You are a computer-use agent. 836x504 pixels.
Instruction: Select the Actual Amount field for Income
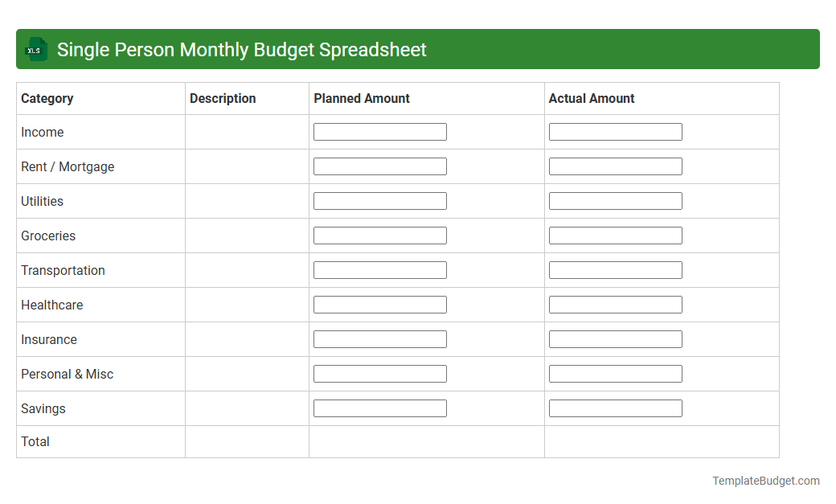[615, 131]
